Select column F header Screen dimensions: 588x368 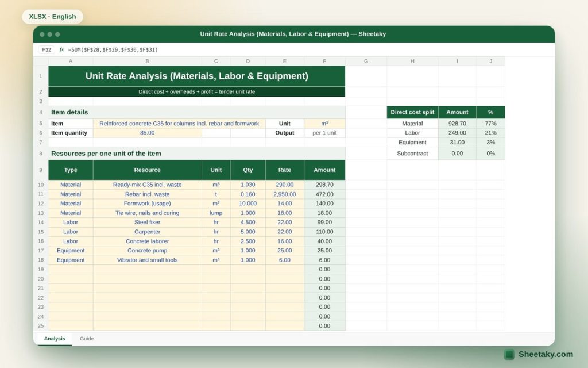(x=324, y=61)
